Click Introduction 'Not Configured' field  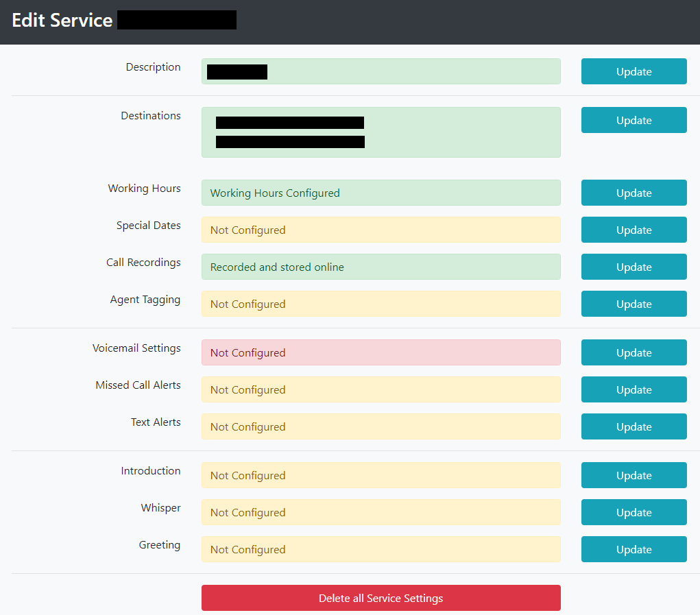[381, 475]
